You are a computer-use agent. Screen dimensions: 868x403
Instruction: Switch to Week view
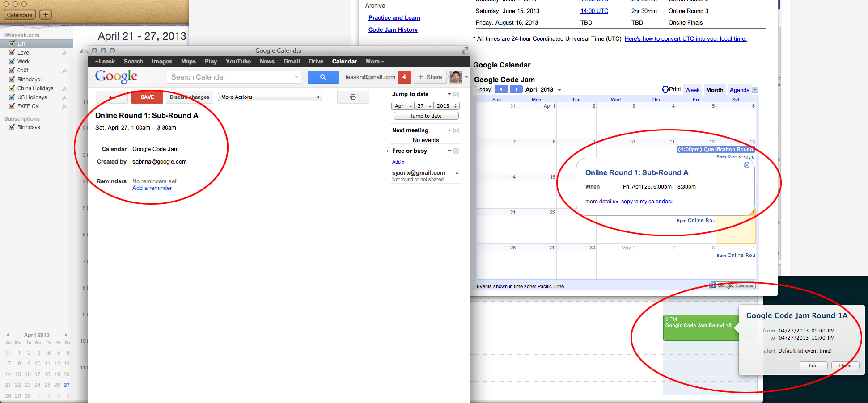(692, 90)
